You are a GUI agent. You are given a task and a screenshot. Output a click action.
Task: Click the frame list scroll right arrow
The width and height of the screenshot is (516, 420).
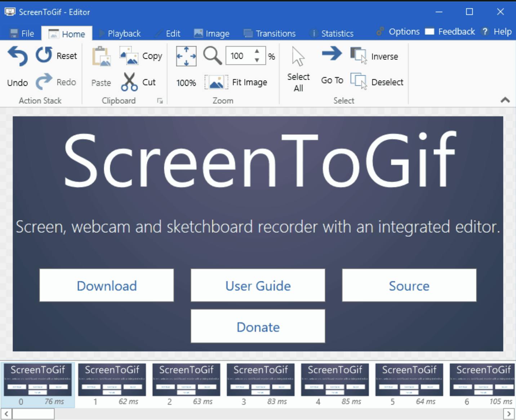[x=509, y=414]
